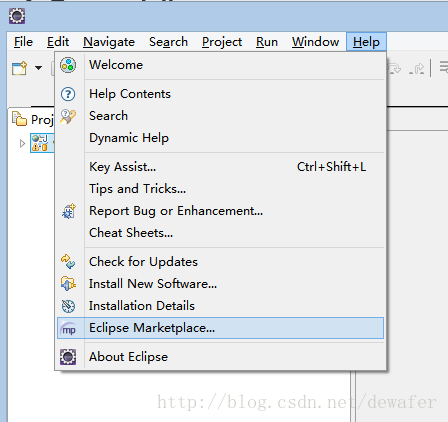448x422 pixels.
Task: Open Tips and Tricks...
Action: tap(220, 189)
